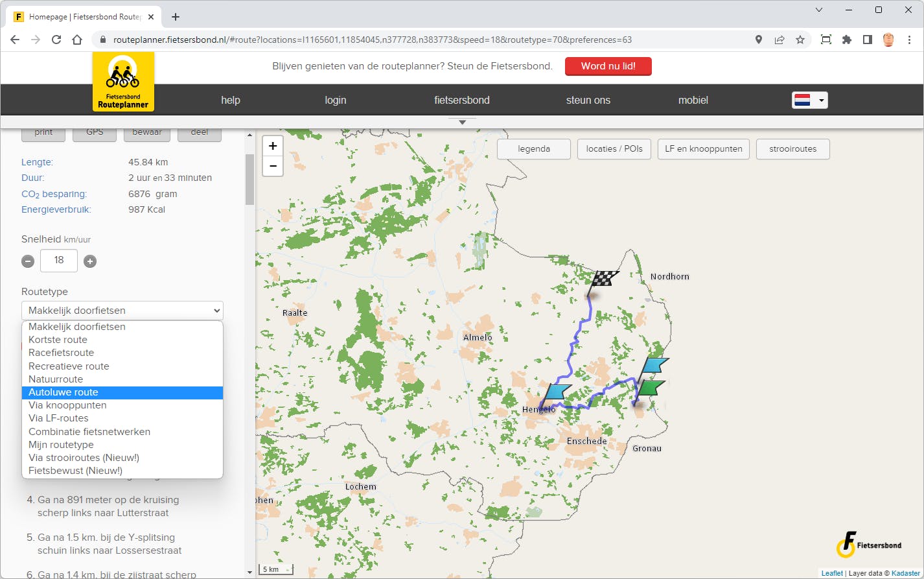
Task: Decrease speed with the minus button
Action: coord(28,261)
